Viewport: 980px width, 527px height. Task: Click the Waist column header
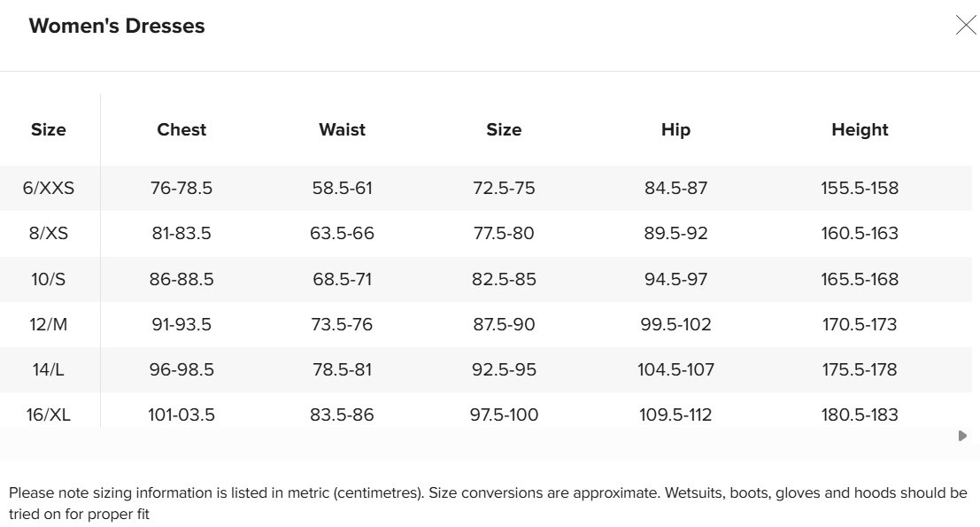(342, 129)
